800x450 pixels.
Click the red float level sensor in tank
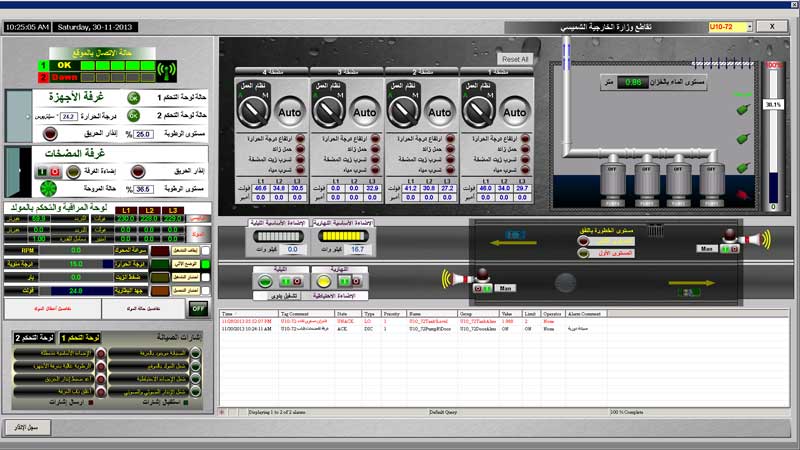click(742, 195)
